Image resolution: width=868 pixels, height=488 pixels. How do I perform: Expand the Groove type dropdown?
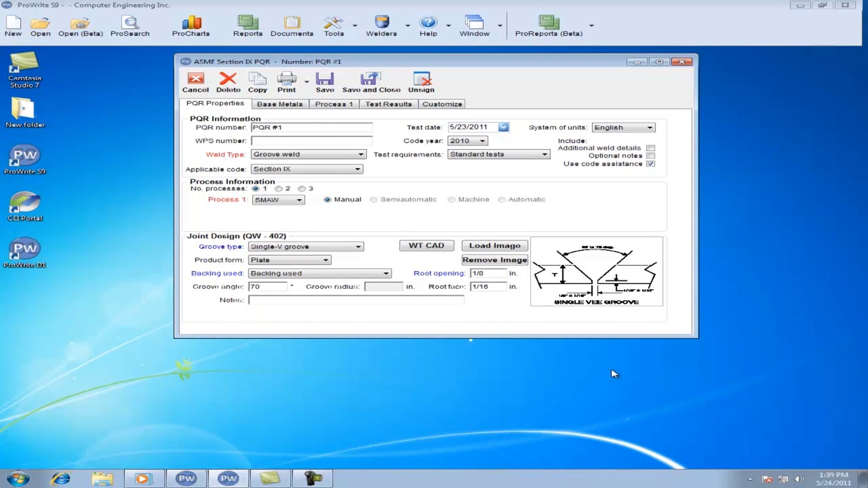pyautogui.click(x=358, y=247)
